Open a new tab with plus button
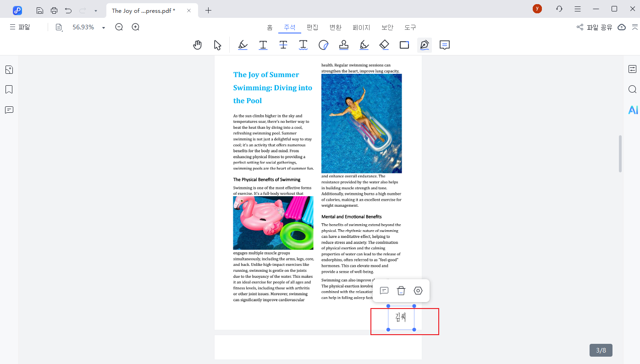 [x=209, y=11]
